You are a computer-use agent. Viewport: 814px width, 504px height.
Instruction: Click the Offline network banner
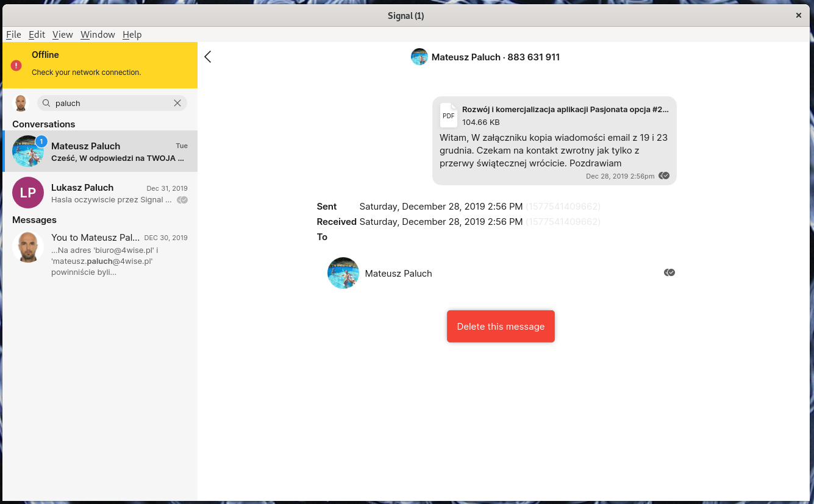pyautogui.click(x=100, y=65)
